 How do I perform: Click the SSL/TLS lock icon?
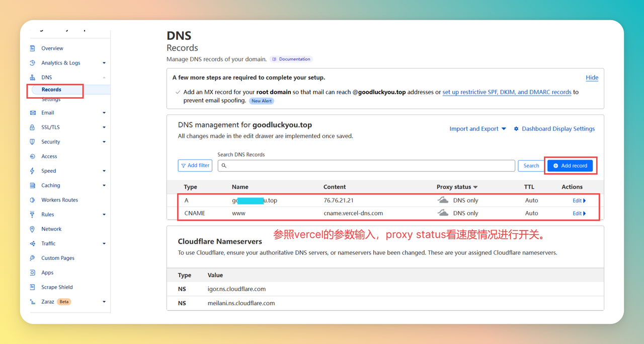33,127
